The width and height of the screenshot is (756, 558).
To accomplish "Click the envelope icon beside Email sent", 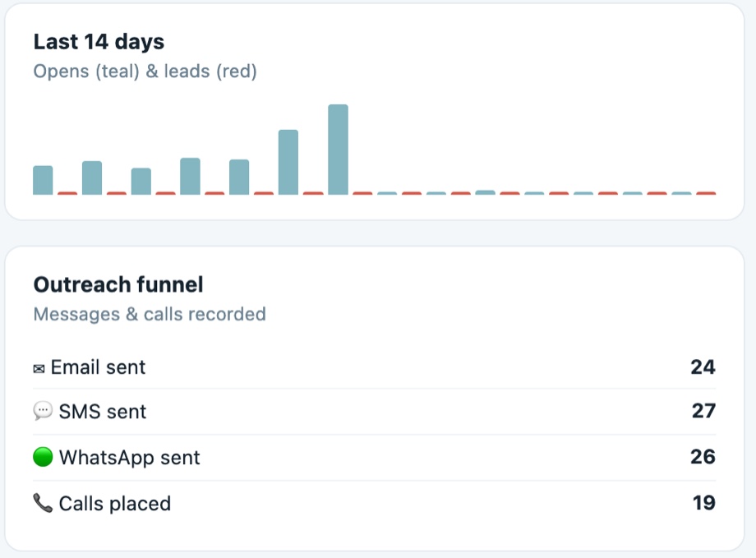I will (39, 369).
